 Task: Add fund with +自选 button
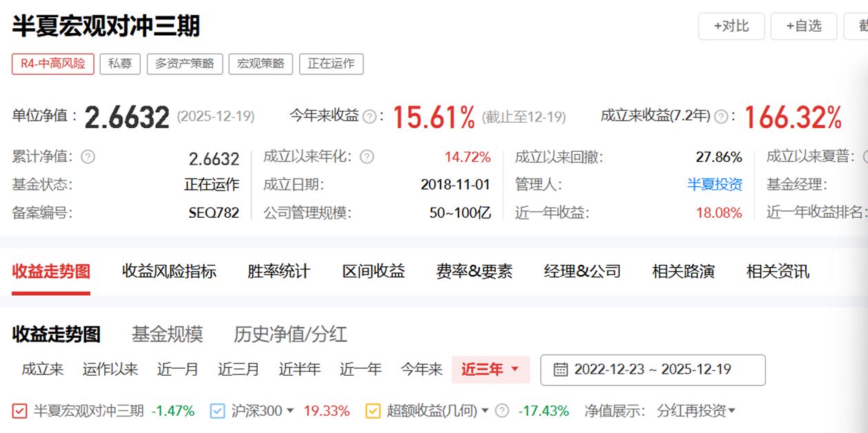click(x=803, y=26)
